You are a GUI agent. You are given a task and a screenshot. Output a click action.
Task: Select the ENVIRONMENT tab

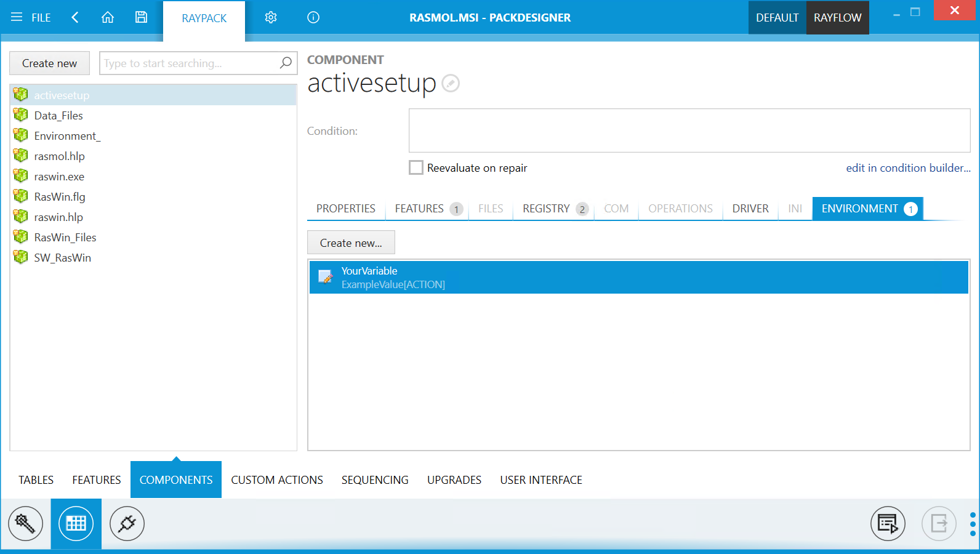(x=868, y=209)
